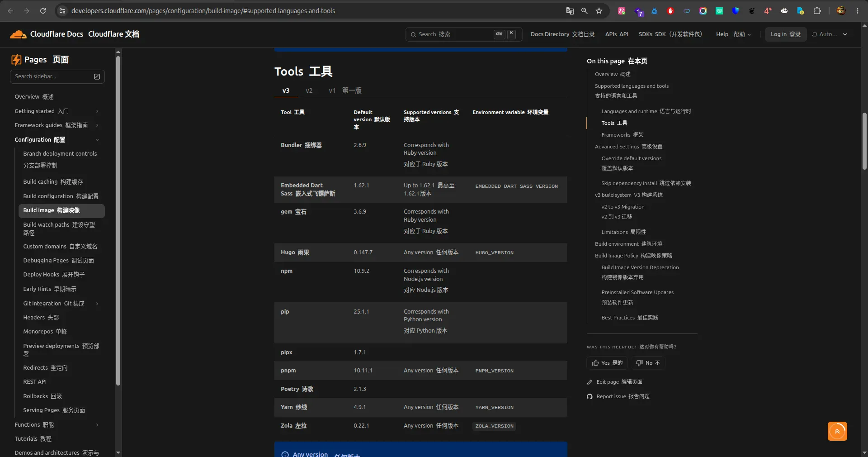The width and height of the screenshot is (868, 457).
Task: Open the red stop-hand extension icon
Action: (x=670, y=11)
